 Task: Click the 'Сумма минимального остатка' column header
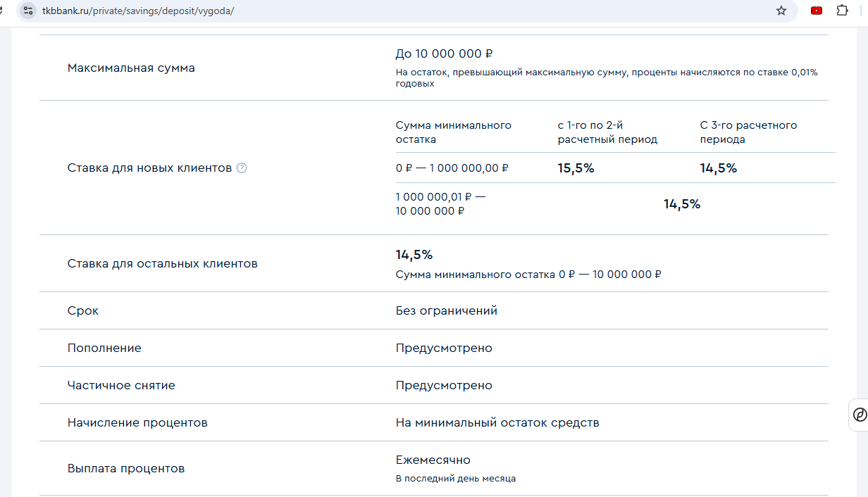[x=453, y=132]
